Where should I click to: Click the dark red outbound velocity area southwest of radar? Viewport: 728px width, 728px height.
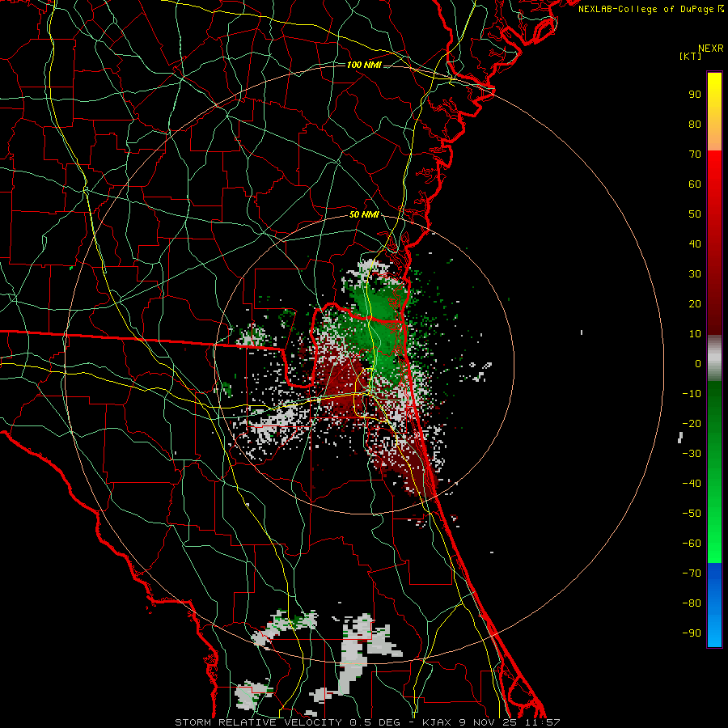pos(343,383)
